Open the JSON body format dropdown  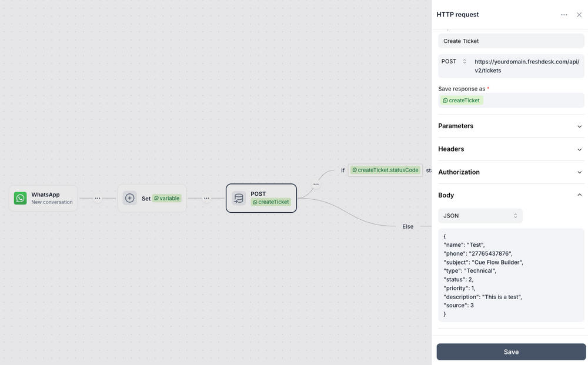[x=480, y=215]
